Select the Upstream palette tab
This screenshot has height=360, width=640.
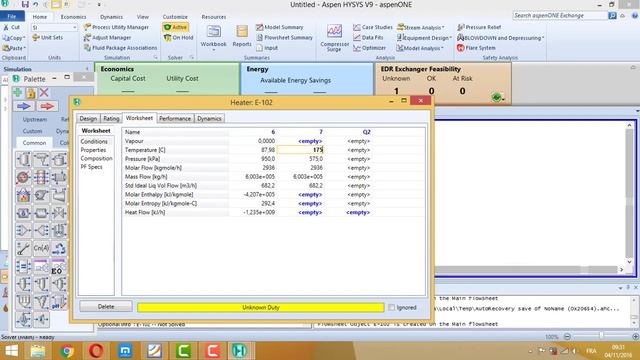[x=35, y=120]
